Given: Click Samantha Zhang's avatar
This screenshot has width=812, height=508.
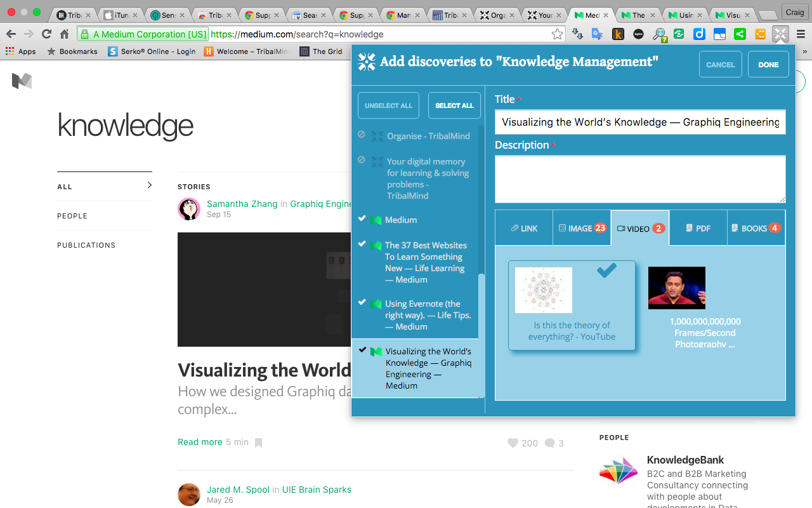Looking at the screenshot, I should [x=189, y=209].
